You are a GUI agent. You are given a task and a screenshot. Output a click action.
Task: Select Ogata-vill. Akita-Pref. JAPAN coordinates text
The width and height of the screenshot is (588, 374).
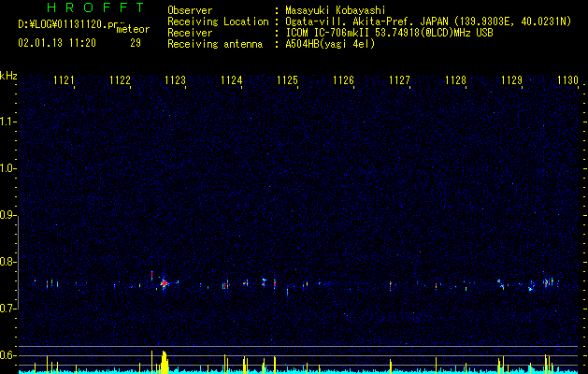428,22
